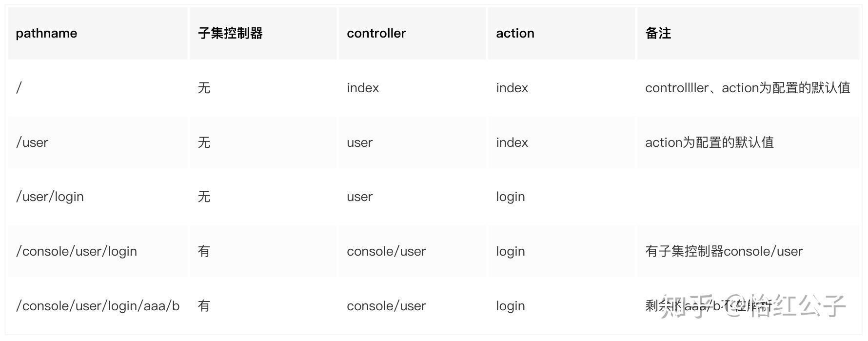This screenshot has width=868, height=341.
Task: Click the 无 cell in the /user row
Action: pos(204,142)
